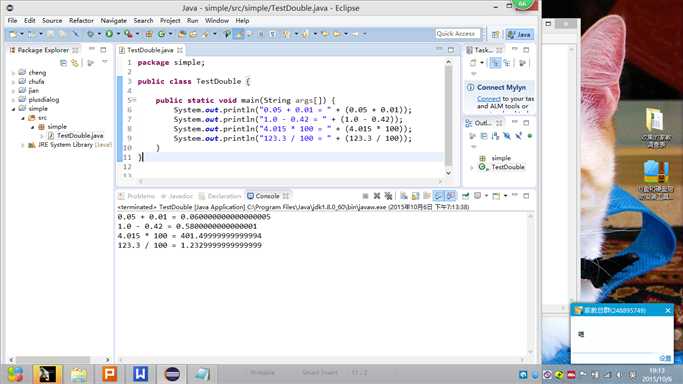
Task: Open the File menu
Action: tap(12, 20)
